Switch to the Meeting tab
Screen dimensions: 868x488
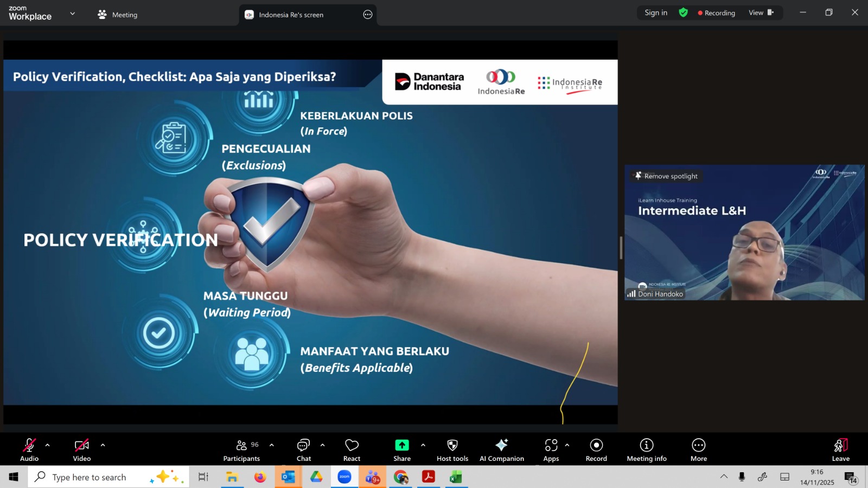(x=118, y=15)
